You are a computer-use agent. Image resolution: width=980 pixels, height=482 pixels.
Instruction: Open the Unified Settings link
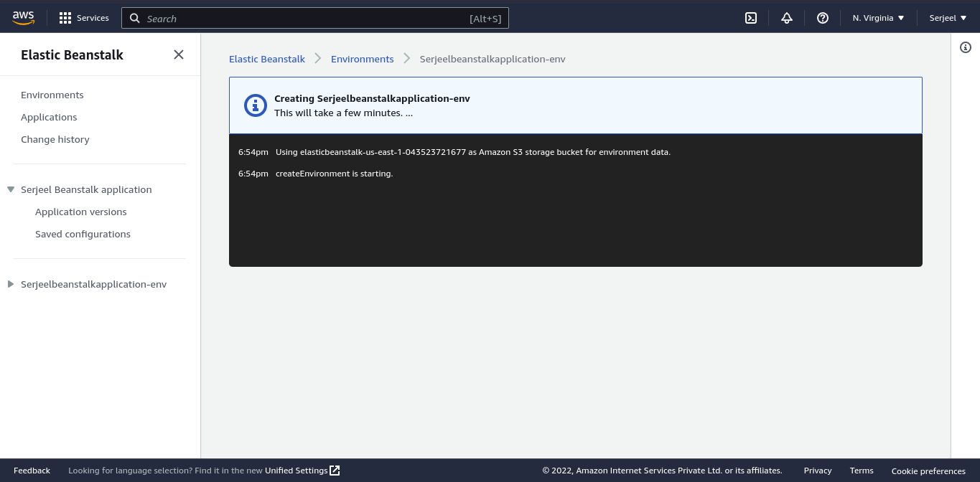pos(296,471)
